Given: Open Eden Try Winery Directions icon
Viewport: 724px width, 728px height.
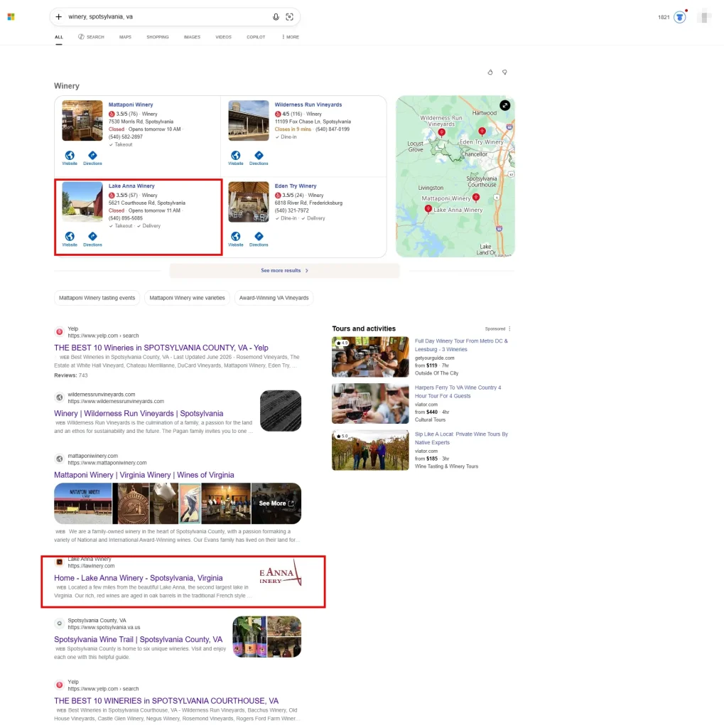Looking at the screenshot, I should (259, 239).
